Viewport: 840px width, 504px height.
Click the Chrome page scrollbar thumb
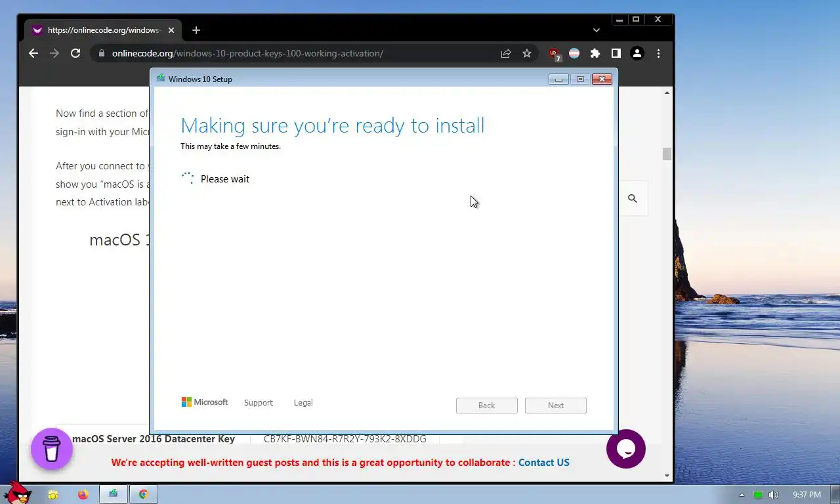pyautogui.click(x=667, y=154)
